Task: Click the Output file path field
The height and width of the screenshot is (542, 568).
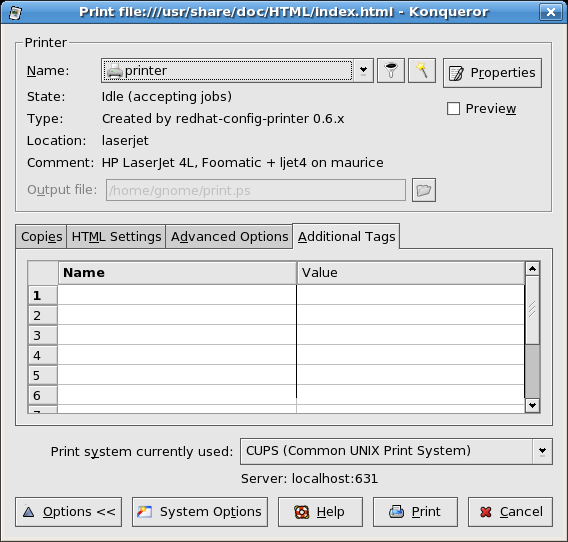Action: click(x=256, y=190)
